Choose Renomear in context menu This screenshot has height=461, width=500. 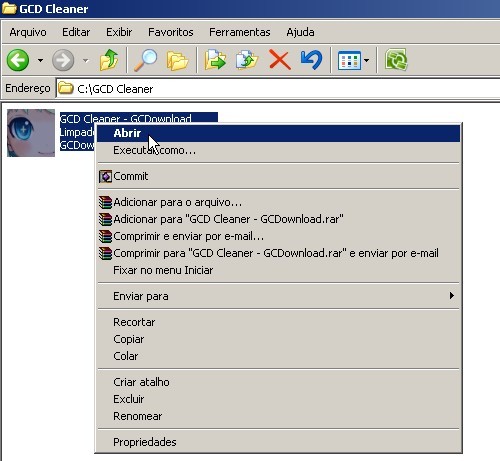(278, 416)
